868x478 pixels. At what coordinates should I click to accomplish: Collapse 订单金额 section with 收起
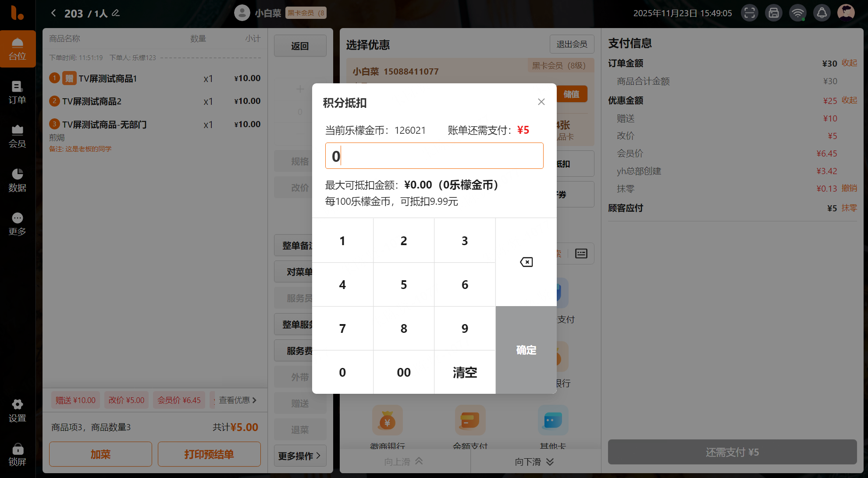[849, 63]
